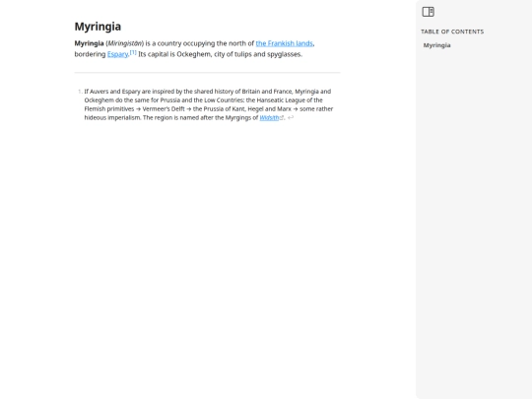This screenshot has height=399, width=532.
Task: Follow the Espary link
Action: 117,54
